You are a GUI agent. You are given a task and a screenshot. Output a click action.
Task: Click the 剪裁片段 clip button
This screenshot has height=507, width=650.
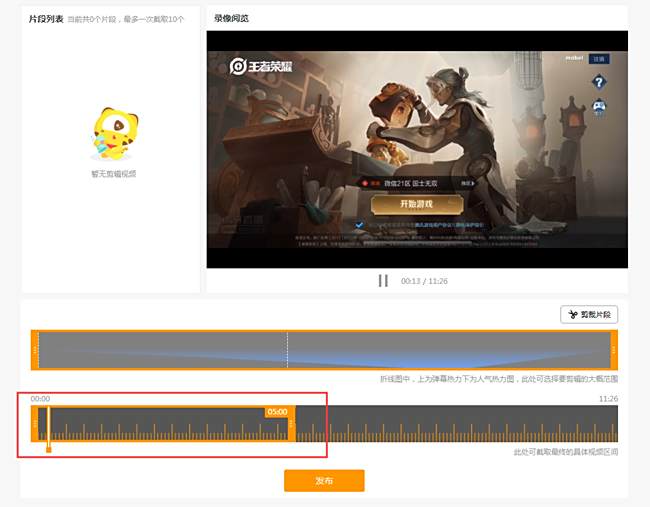coord(589,315)
